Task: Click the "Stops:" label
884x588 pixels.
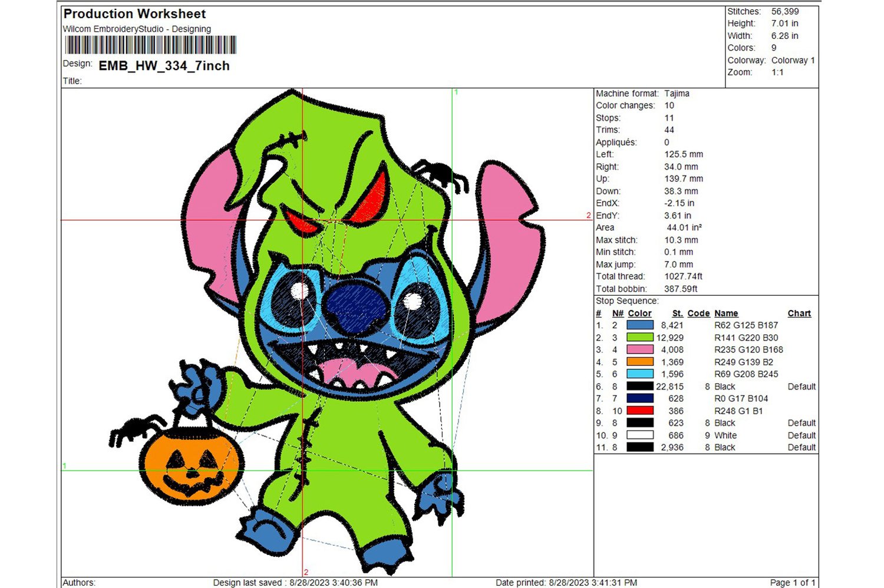Action: [608, 118]
